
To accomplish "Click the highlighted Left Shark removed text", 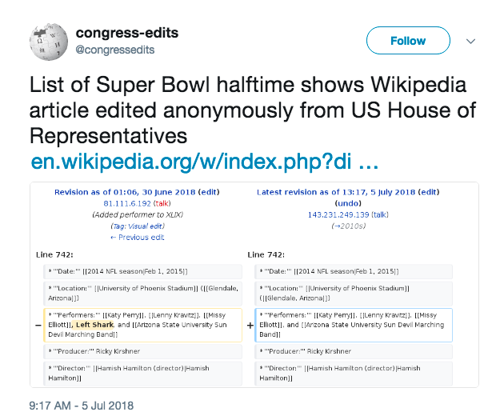I will [94, 325].
